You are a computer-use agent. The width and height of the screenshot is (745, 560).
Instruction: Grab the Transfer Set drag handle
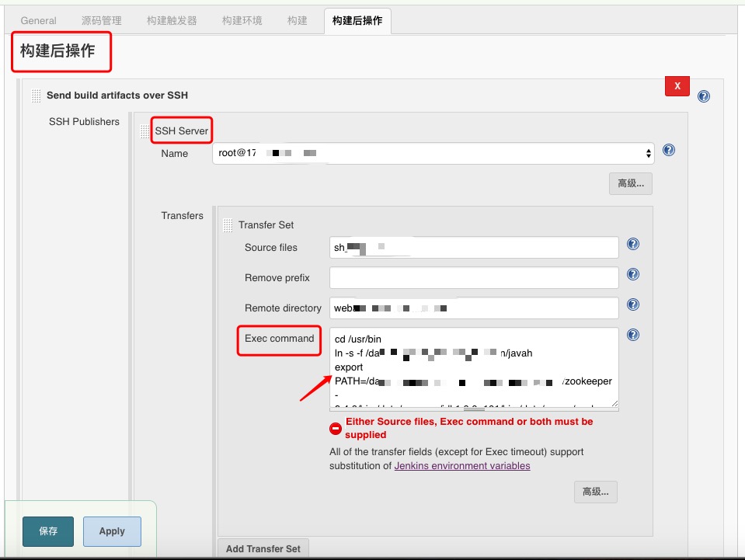(x=228, y=224)
